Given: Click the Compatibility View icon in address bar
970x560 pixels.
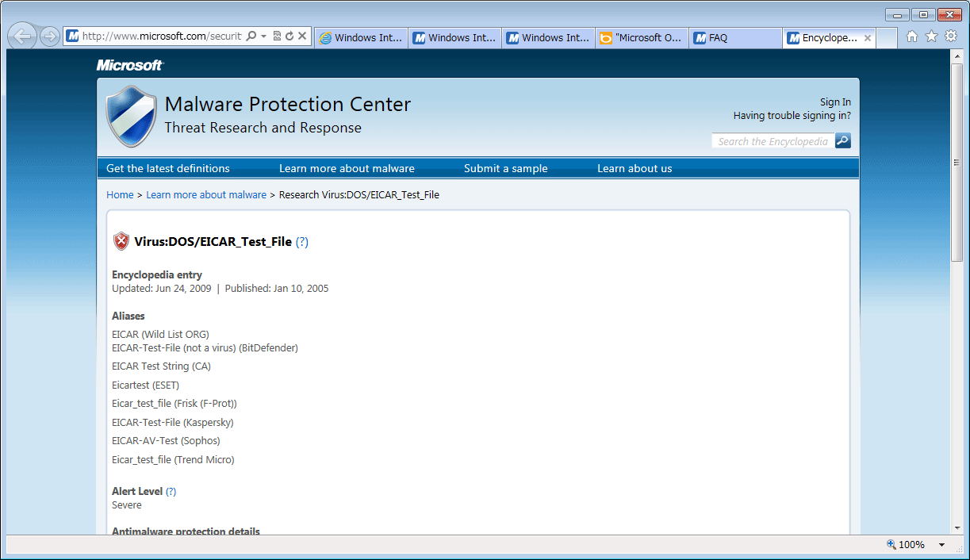Looking at the screenshot, I should (x=277, y=36).
